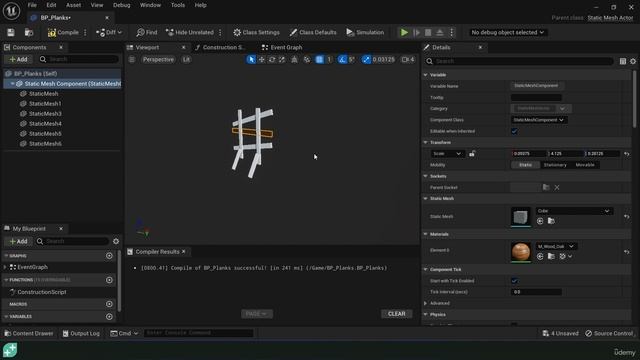The image size is (640, 360).
Task: Browse to material in Content Browser icon
Action: (551, 256)
